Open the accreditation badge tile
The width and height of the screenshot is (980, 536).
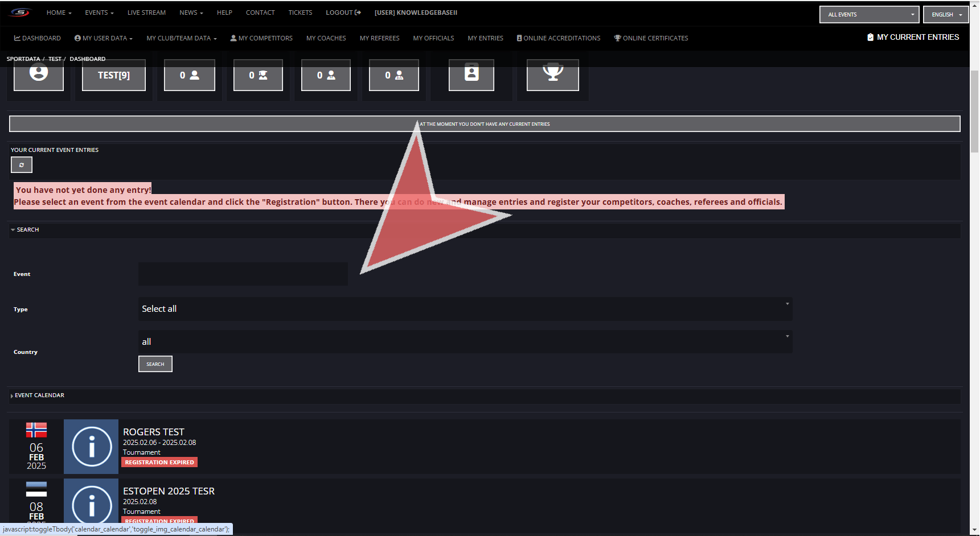pos(471,75)
